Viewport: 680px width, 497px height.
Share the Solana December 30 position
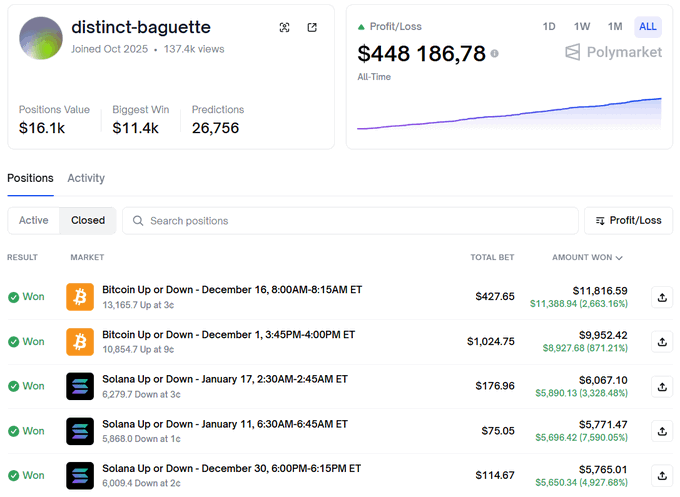(661, 475)
